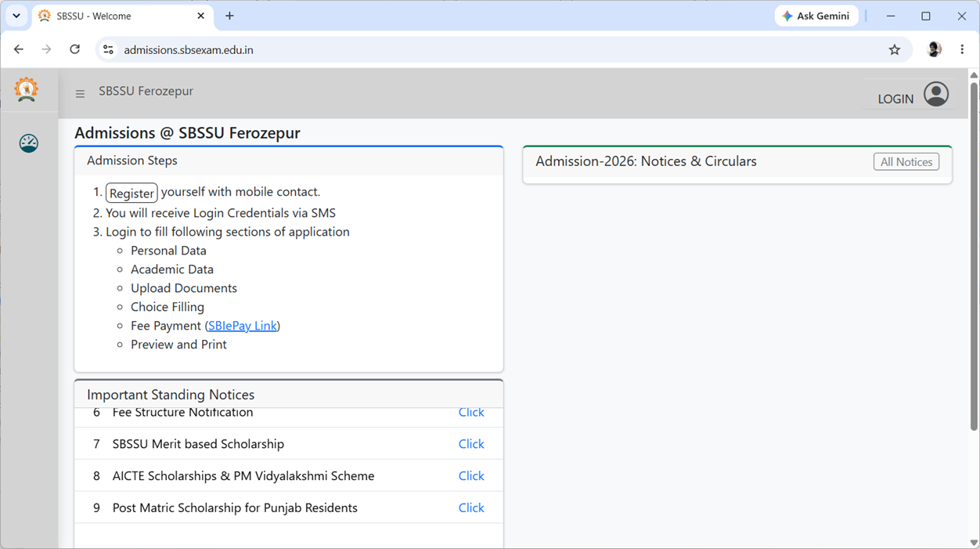This screenshot has width=980, height=549.
Task: Click "Choice Filling" list item
Action: (x=168, y=307)
